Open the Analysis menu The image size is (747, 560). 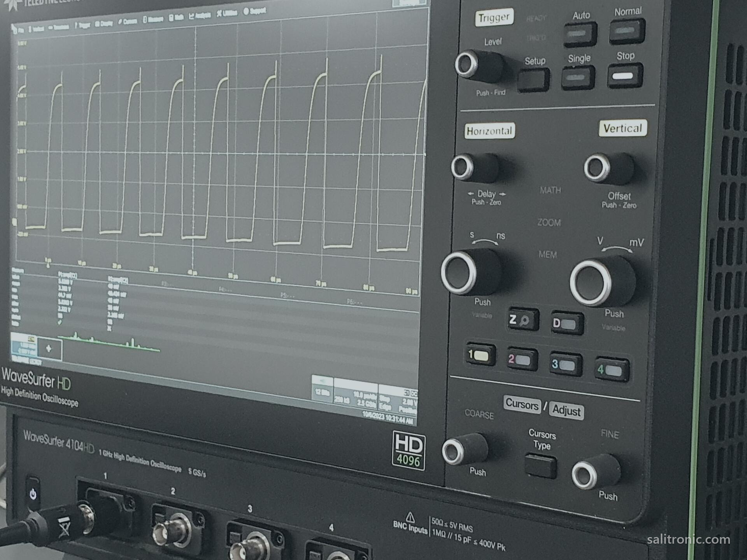[x=200, y=16]
